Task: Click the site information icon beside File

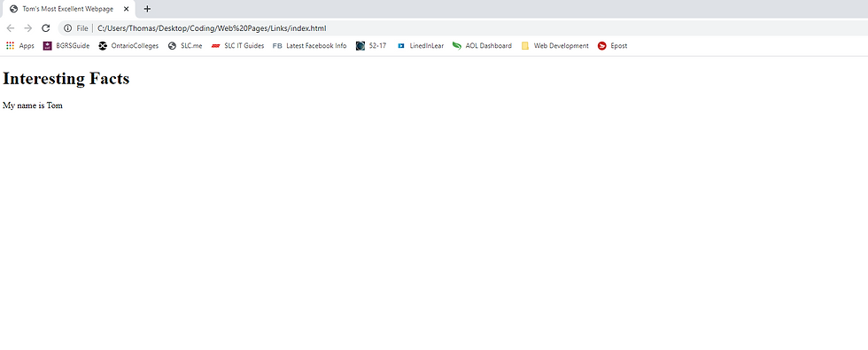Action: click(x=68, y=28)
